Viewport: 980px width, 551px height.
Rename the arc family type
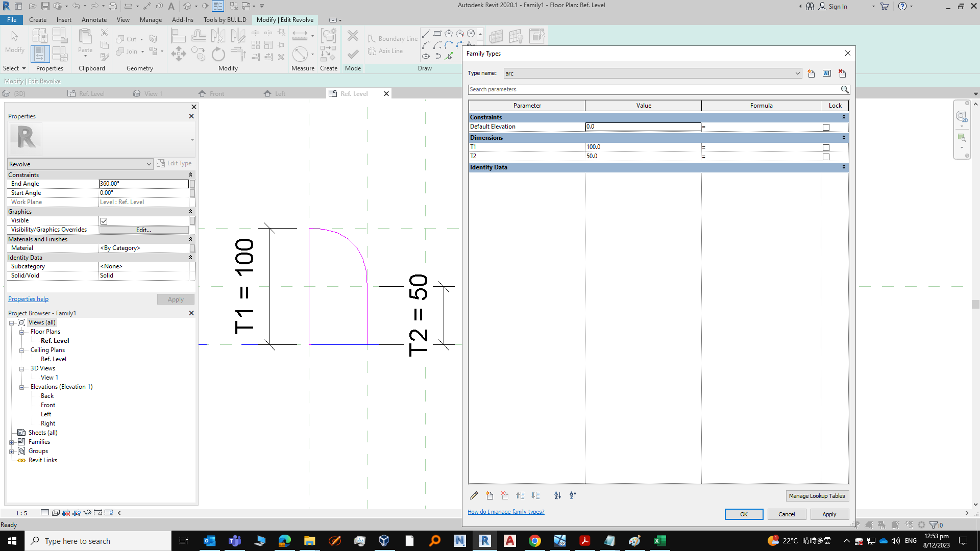[x=827, y=73]
